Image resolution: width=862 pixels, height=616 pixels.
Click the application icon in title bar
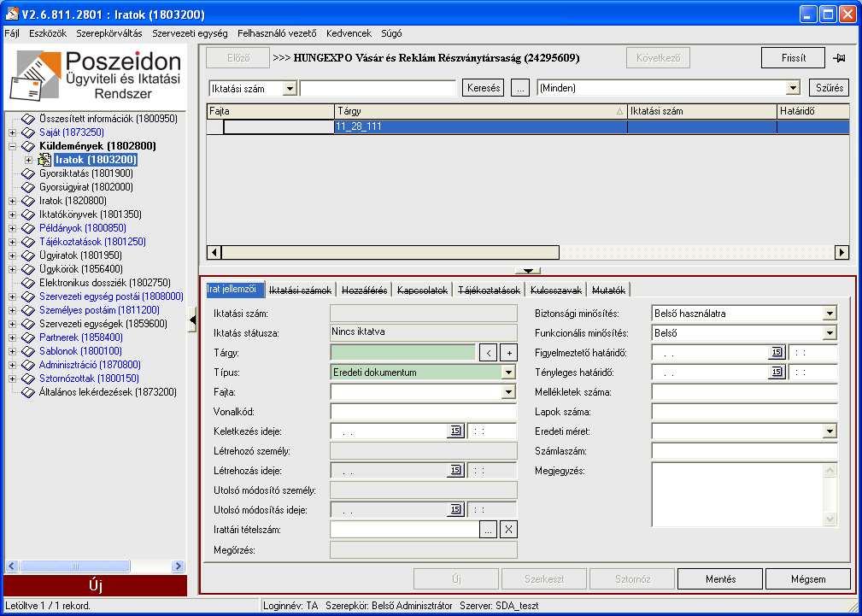click(x=12, y=13)
